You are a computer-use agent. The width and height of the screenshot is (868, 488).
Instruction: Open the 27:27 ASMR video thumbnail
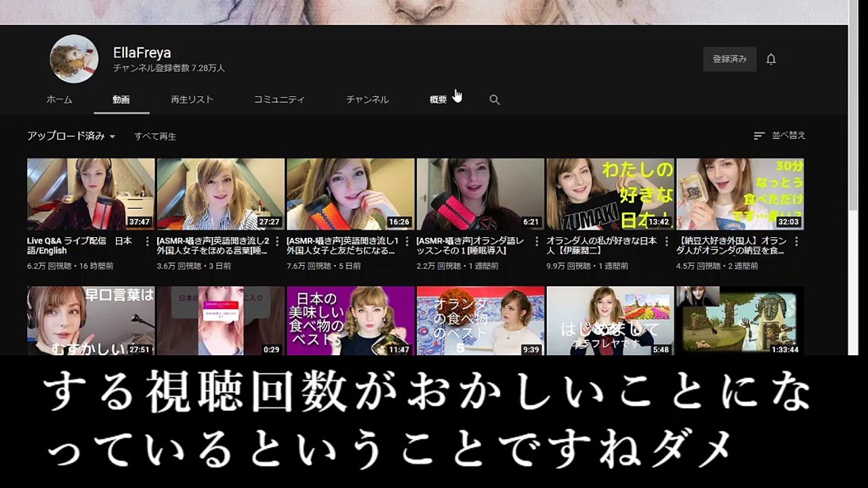point(221,195)
